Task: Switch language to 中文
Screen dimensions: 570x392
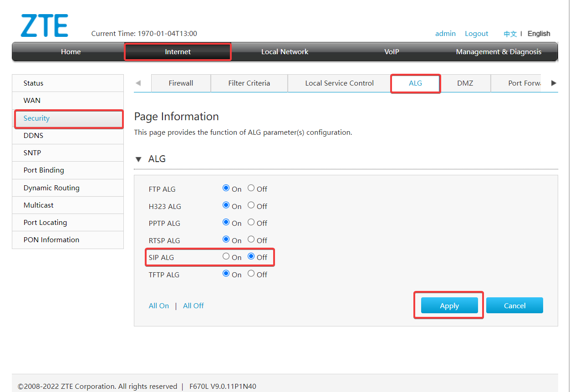Action: pos(510,34)
